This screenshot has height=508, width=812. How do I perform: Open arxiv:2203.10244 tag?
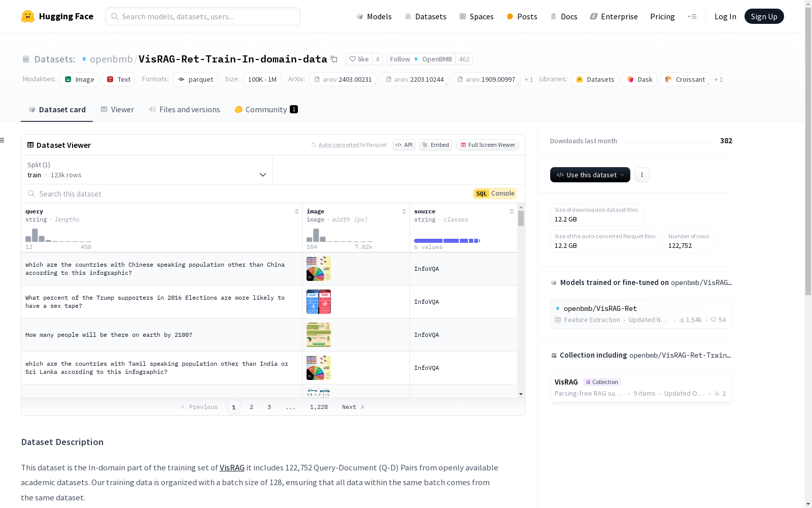pyautogui.click(x=415, y=79)
